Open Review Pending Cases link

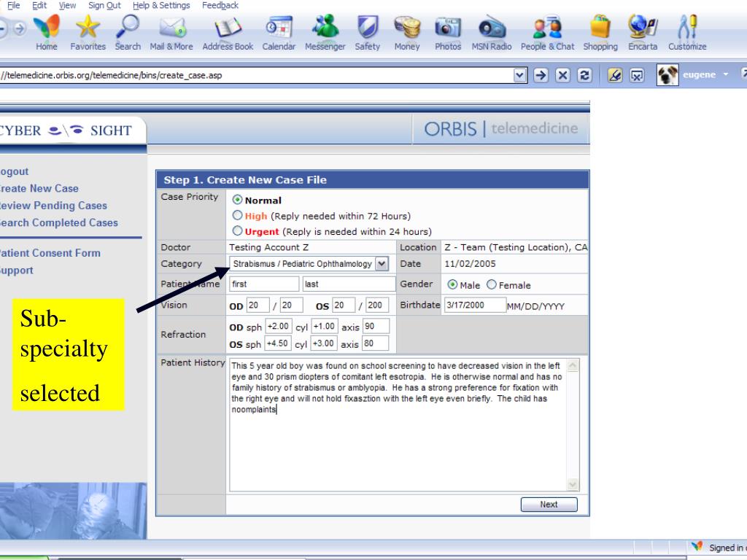coord(53,206)
